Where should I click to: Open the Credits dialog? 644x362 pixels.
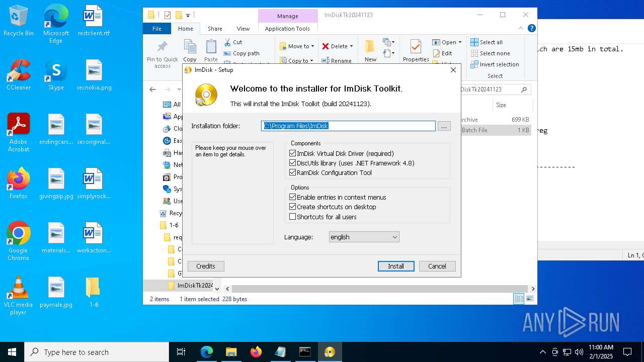click(x=206, y=266)
